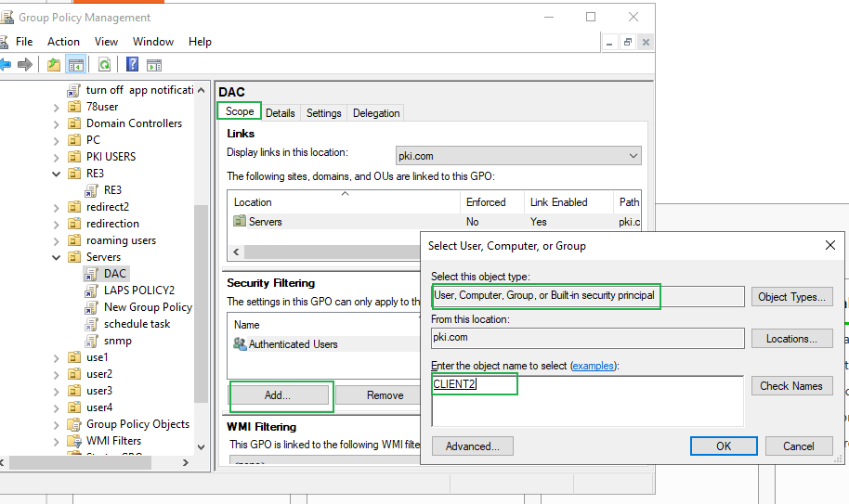Click the Domain Controllers OU icon
This screenshot has height=504, width=849.
[73, 123]
